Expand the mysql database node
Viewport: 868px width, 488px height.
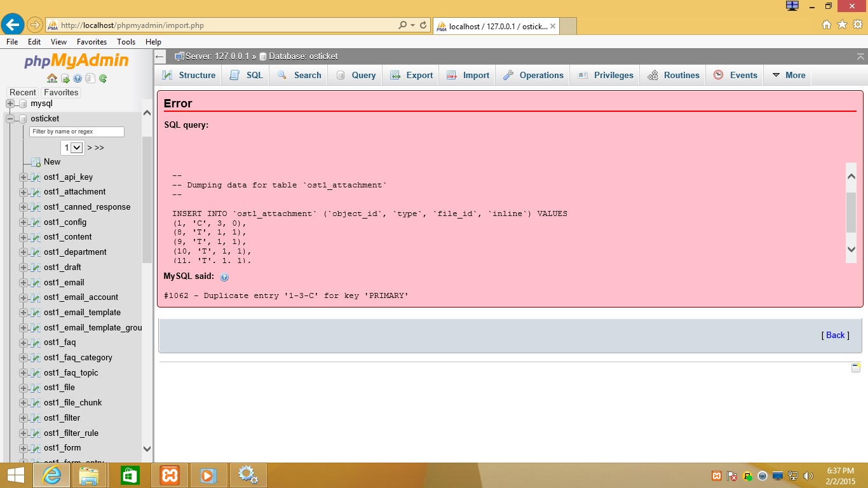coord(10,104)
